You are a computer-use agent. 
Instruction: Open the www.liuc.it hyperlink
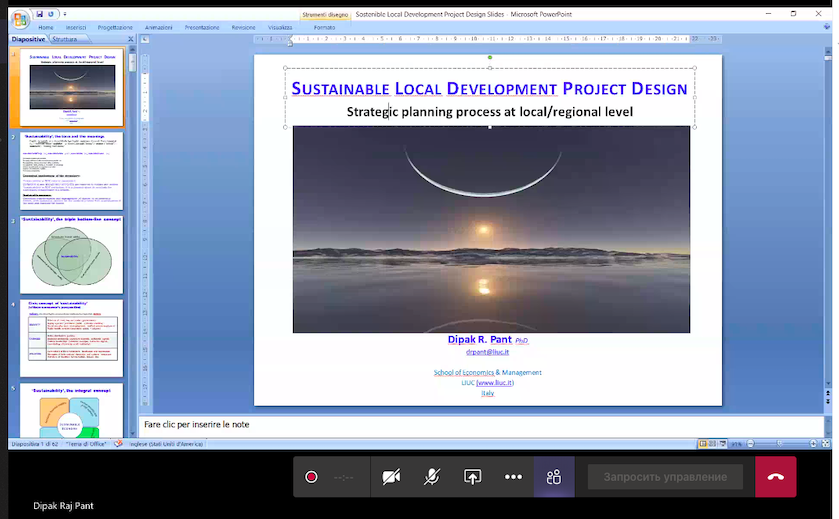coord(493,383)
